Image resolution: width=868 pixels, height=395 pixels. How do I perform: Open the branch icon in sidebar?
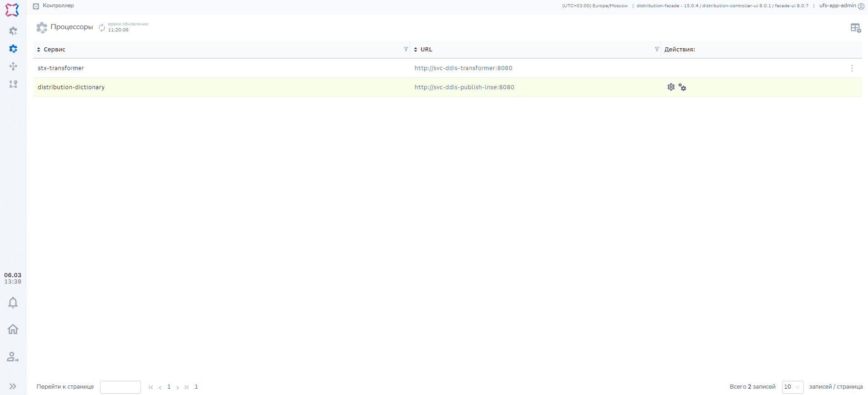click(x=13, y=84)
